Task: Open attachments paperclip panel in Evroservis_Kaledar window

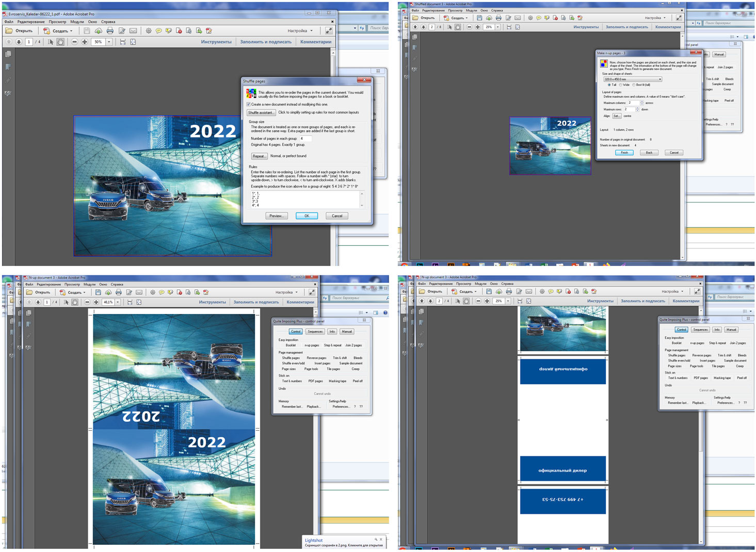Action: (x=8, y=80)
